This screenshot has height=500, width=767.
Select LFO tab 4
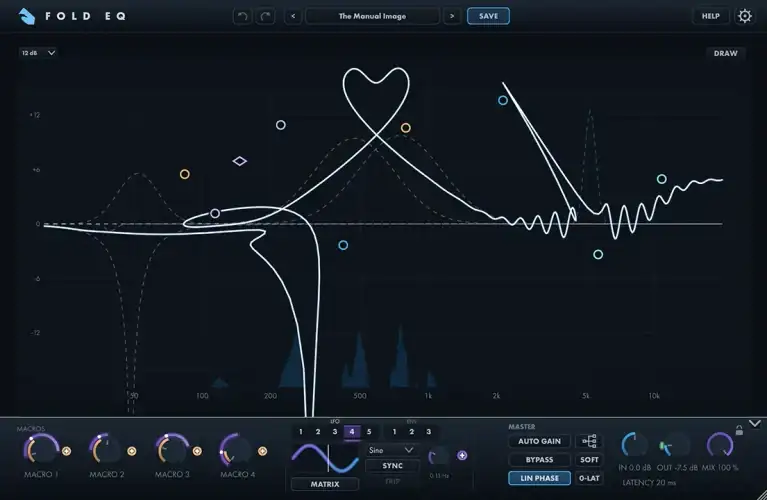pos(352,432)
